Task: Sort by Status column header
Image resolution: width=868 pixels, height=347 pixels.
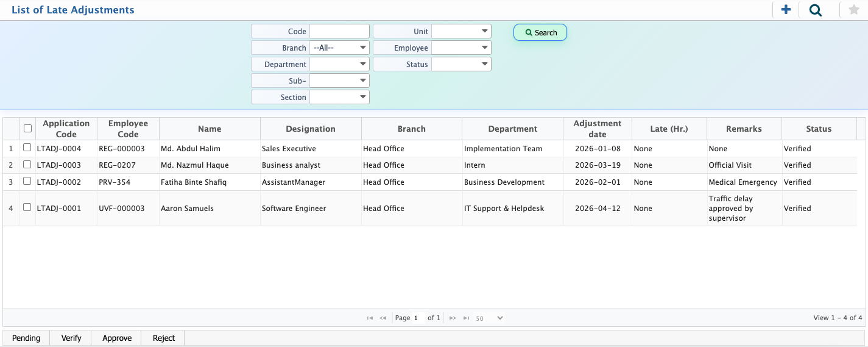Action: tap(819, 129)
